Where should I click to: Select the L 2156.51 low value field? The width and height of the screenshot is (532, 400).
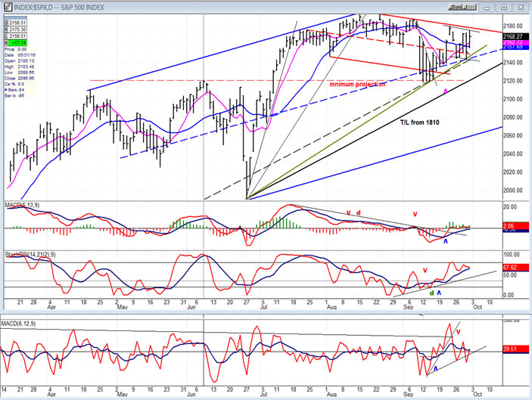pos(15,36)
